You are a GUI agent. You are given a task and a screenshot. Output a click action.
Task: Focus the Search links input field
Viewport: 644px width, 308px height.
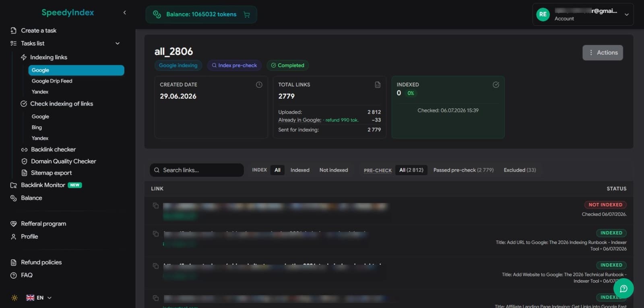[197, 170]
